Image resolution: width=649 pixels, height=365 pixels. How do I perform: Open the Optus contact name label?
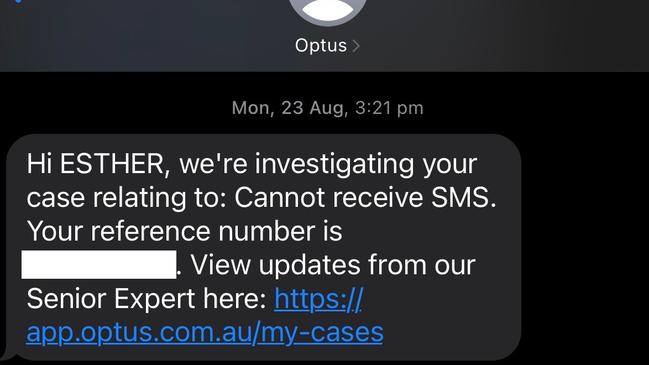tap(321, 46)
